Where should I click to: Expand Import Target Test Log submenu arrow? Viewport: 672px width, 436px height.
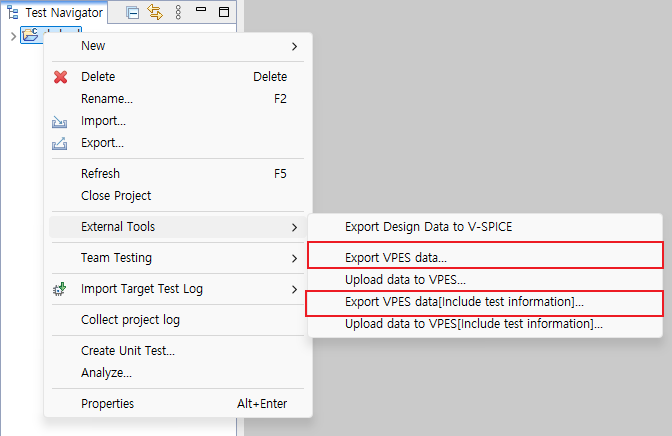[294, 289]
